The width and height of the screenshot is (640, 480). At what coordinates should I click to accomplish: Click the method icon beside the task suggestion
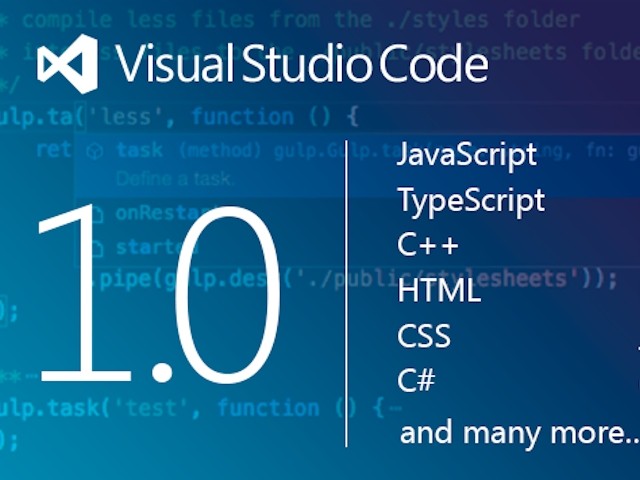click(x=95, y=150)
